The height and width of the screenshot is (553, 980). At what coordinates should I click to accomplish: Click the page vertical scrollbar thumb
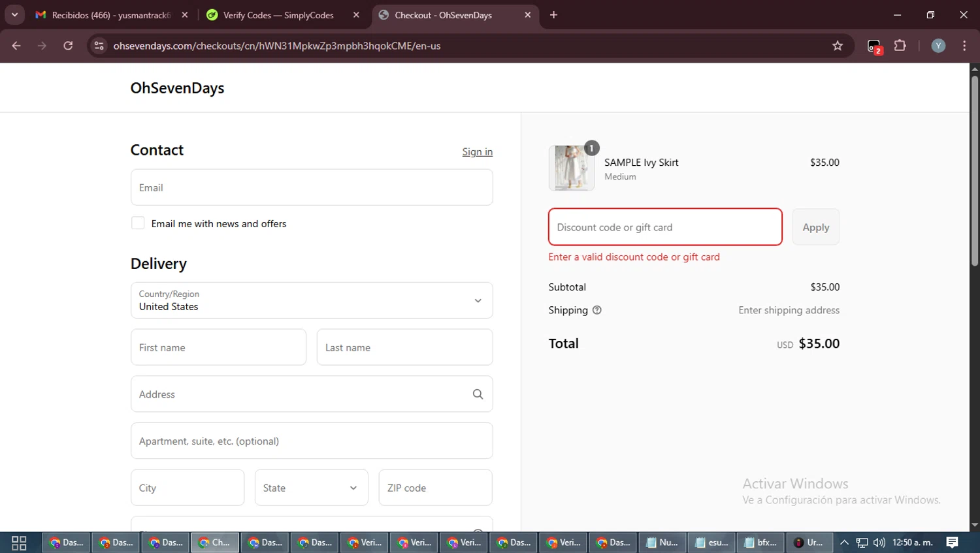click(974, 171)
